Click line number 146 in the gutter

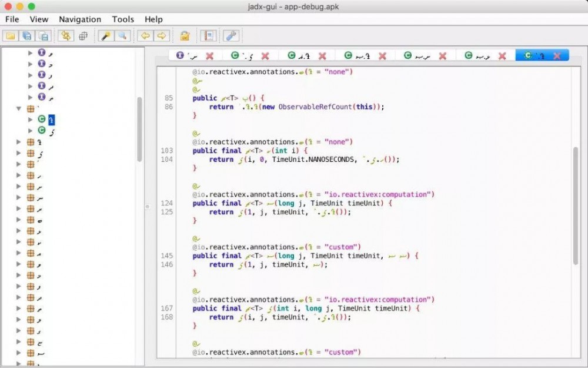(167, 265)
